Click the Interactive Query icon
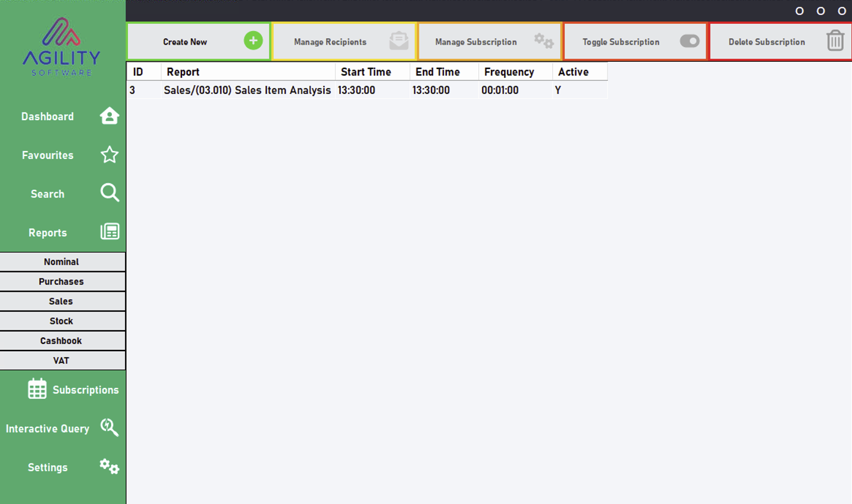This screenshot has width=852, height=504. (109, 427)
